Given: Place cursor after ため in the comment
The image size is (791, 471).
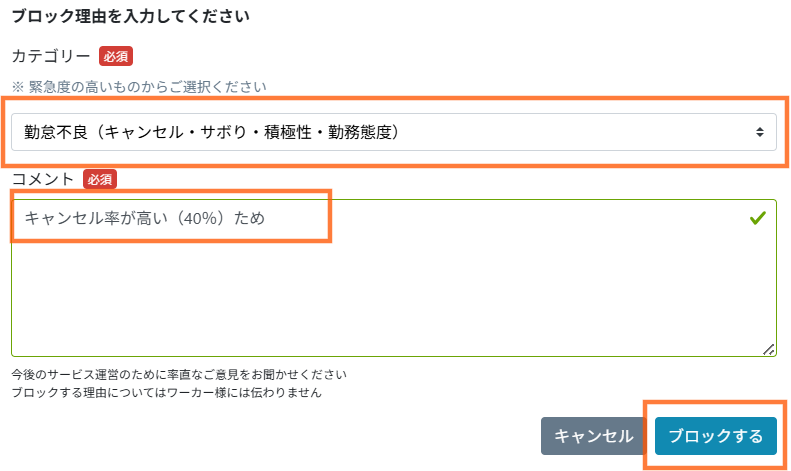Looking at the screenshot, I should (267, 217).
